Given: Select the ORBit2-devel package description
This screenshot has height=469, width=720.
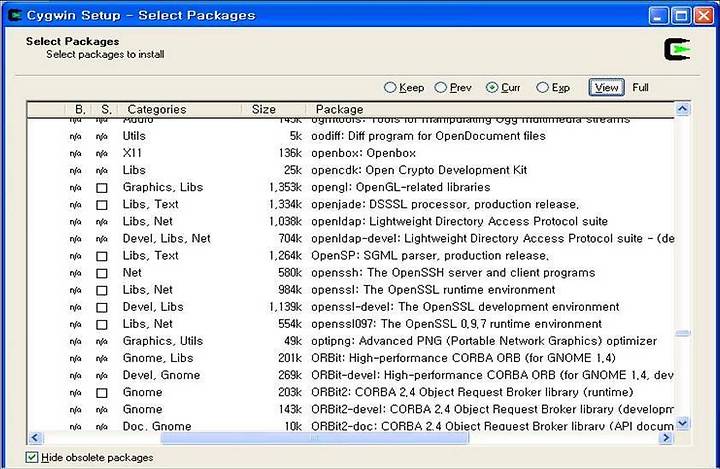Looking at the screenshot, I should pos(493,409).
